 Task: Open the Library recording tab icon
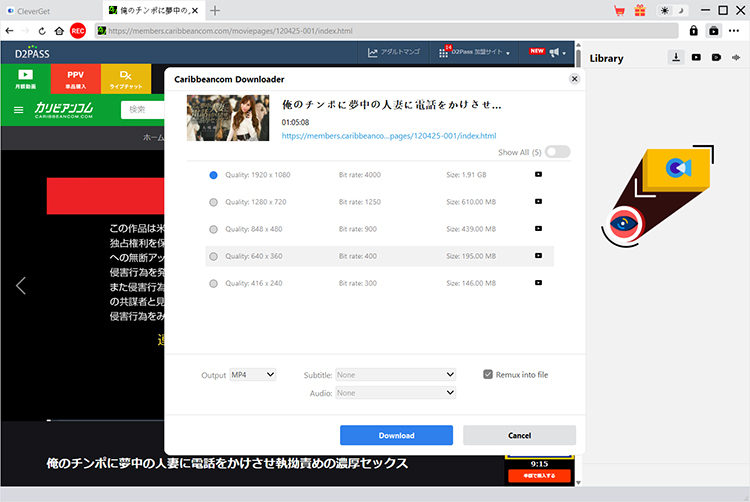tap(716, 57)
